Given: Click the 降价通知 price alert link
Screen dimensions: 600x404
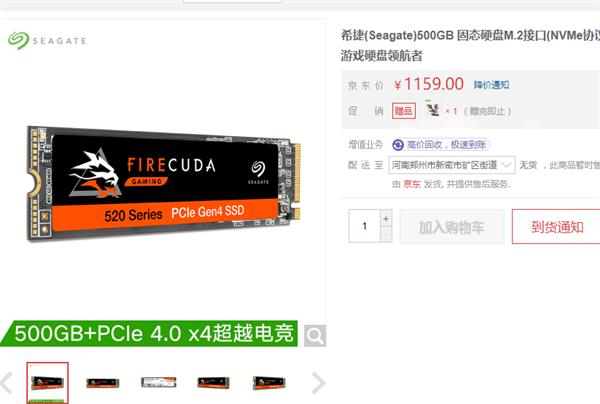Looking at the screenshot, I should coord(491,85).
